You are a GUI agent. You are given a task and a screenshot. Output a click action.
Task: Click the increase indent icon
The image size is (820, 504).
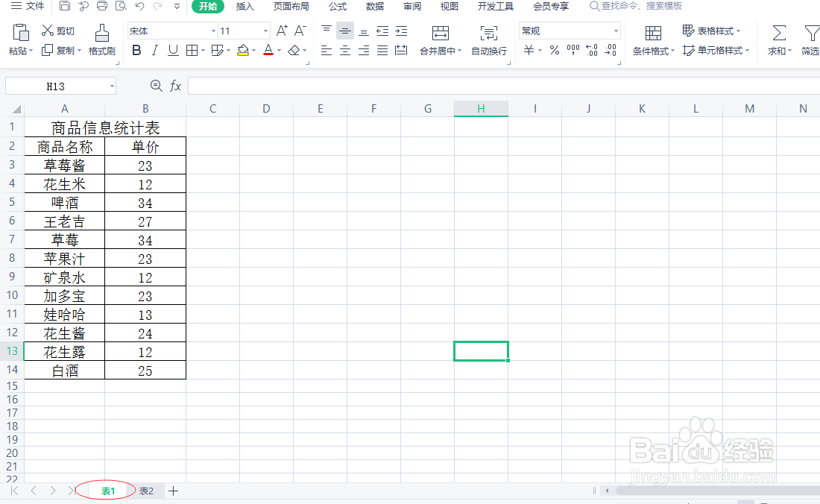(x=402, y=31)
